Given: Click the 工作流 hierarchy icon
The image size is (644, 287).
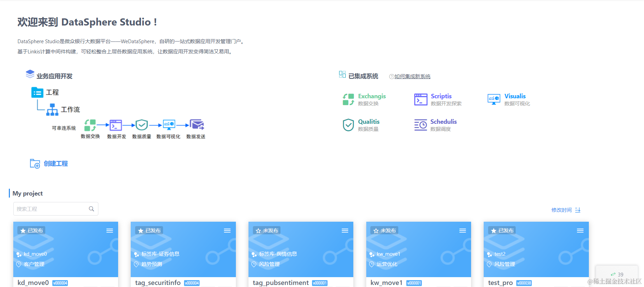Looking at the screenshot, I should [x=52, y=109].
